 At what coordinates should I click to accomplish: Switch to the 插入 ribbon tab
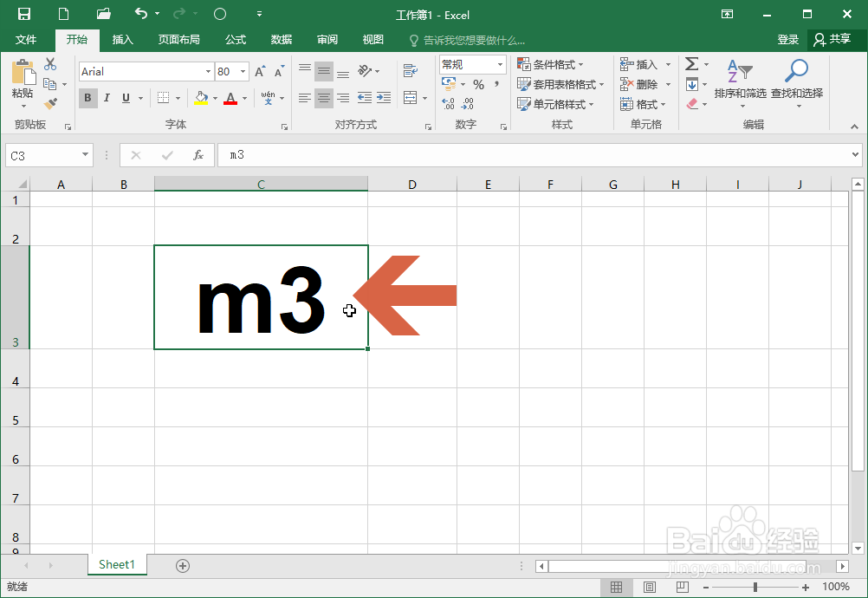tap(122, 39)
